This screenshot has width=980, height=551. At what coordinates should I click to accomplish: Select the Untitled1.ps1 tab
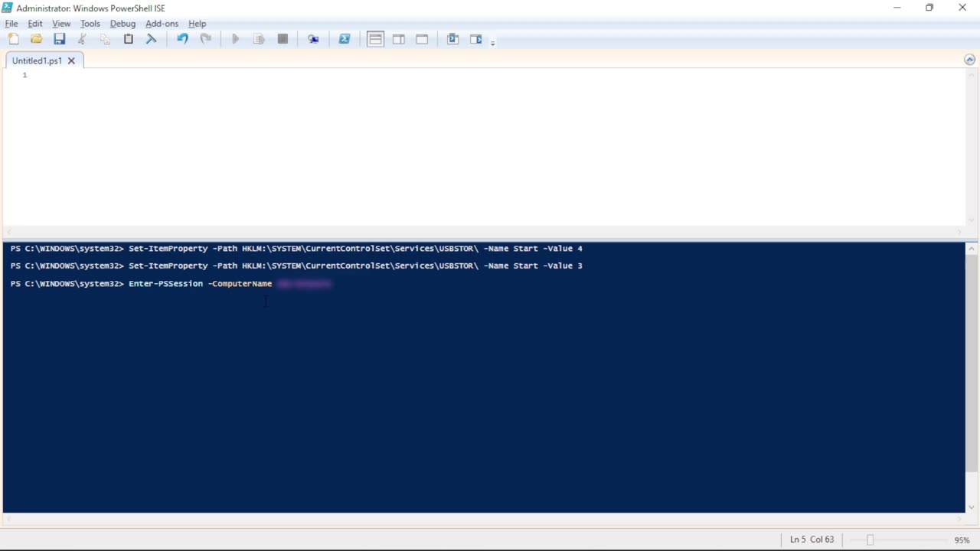(37, 60)
